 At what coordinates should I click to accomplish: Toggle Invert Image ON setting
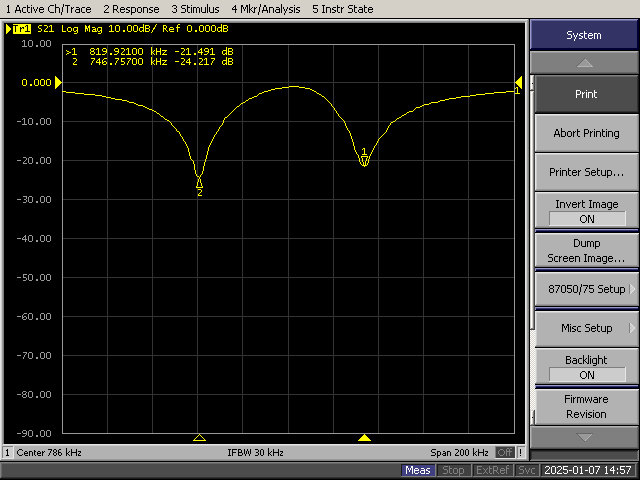pos(586,211)
